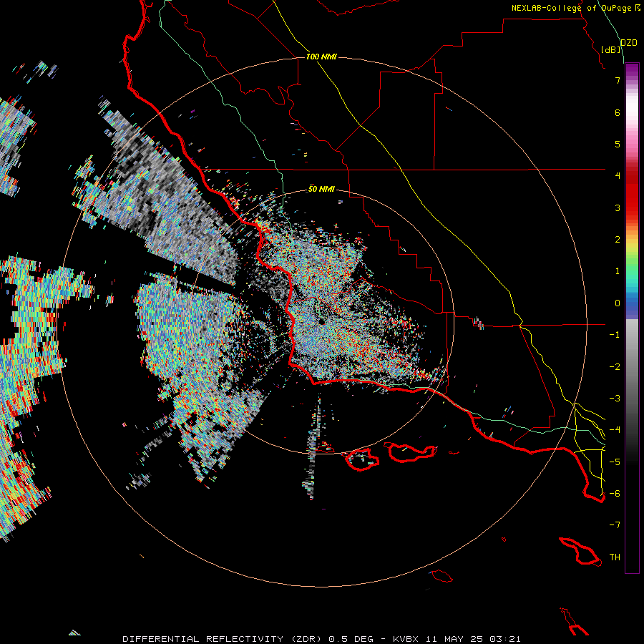The height and width of the screenshot is (644, 644).
Task: Click the legend value -7
Action: pyautogui.click(x=615, y=525)
